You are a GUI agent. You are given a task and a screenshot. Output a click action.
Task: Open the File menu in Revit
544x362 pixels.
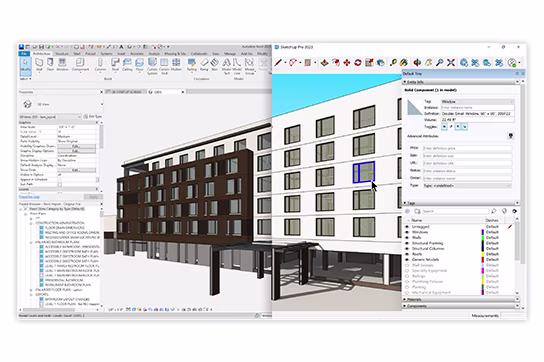[24, 54]
